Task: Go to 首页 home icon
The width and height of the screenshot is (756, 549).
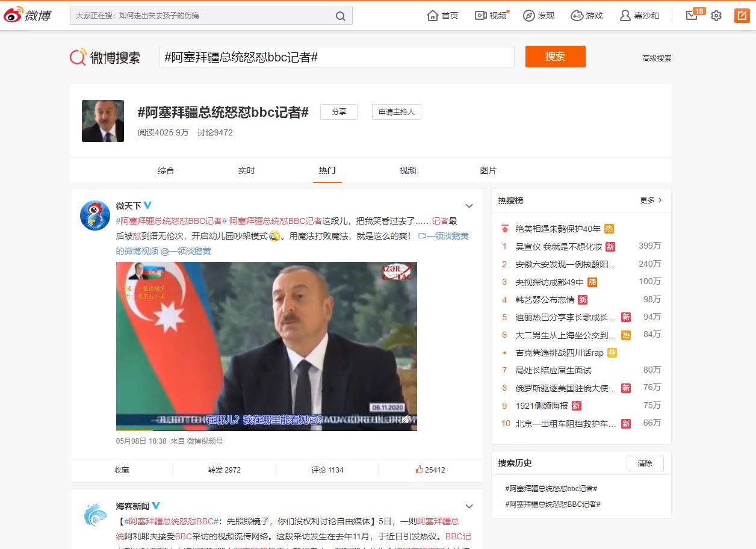Action: tap(442, 16)
